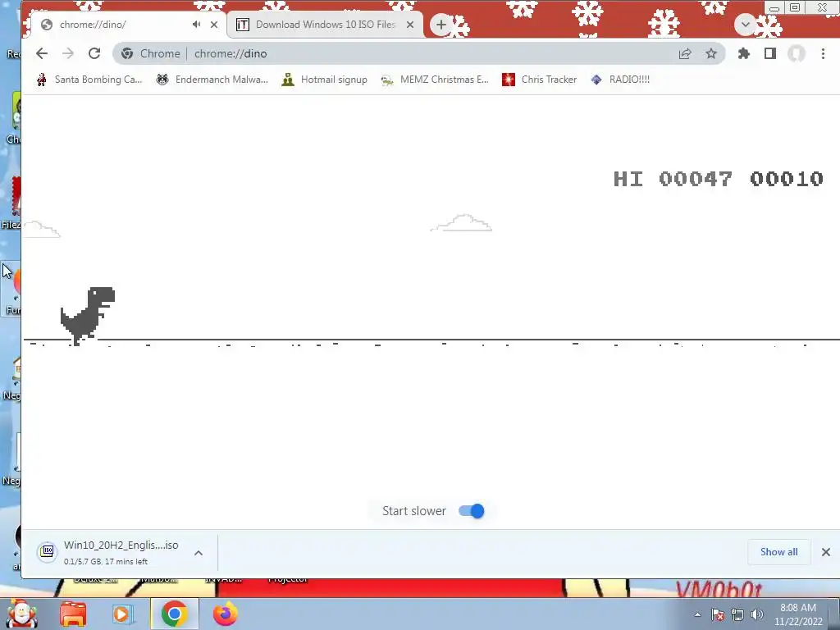Open the file explorer taskbar icon
This screenshot has height=630, width=840.
pos(73,614)
